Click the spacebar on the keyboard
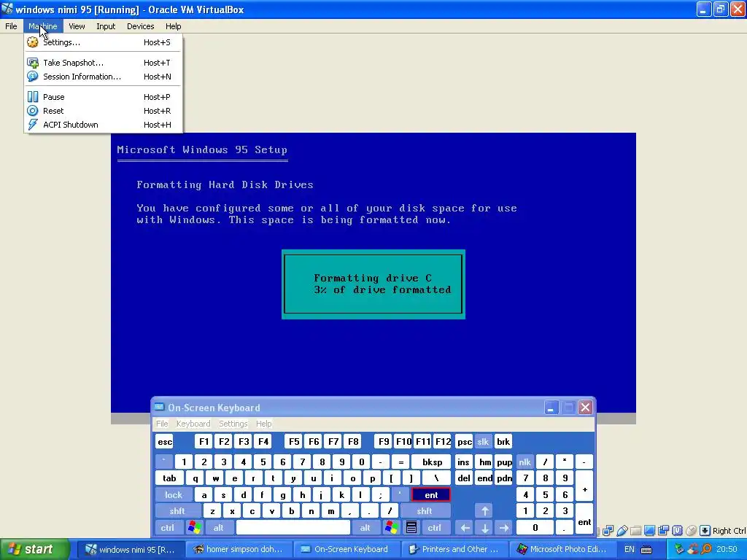Screen dimensions: 747x560 [x=293, y=528]
